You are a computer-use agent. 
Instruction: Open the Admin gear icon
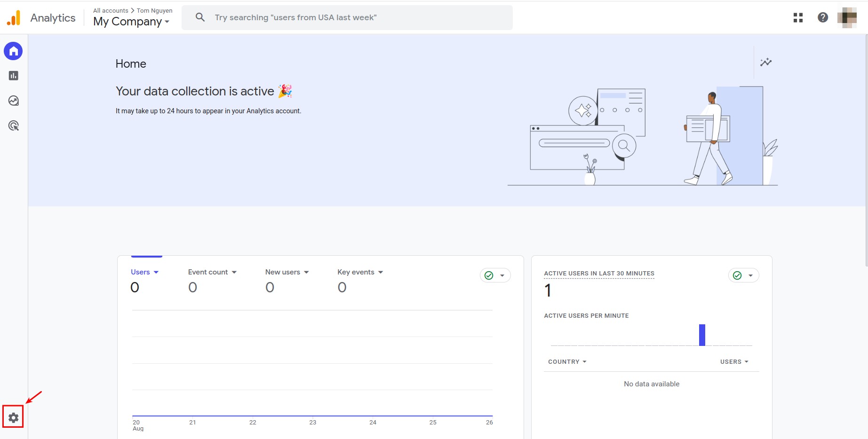click(13, 417)
